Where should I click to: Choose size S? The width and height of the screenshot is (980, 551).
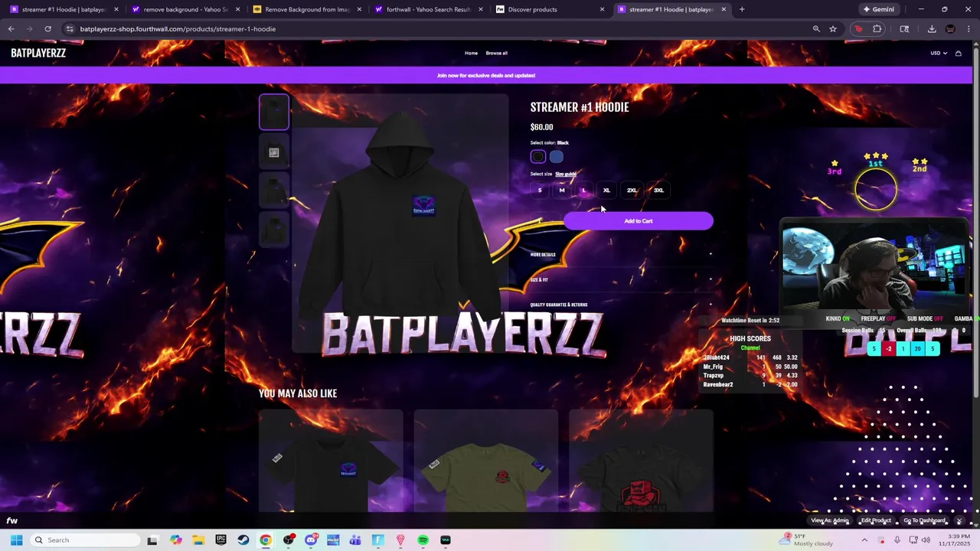point(540,191)
